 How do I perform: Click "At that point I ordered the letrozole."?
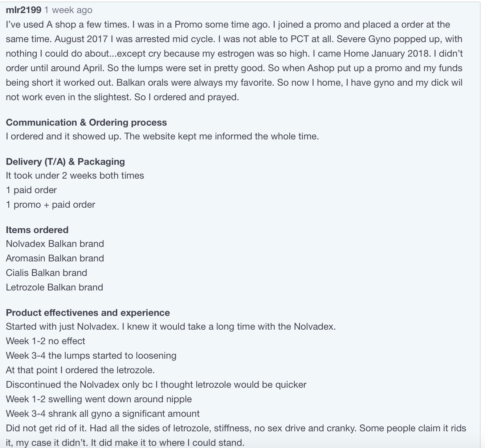click(x=80, y=370)
